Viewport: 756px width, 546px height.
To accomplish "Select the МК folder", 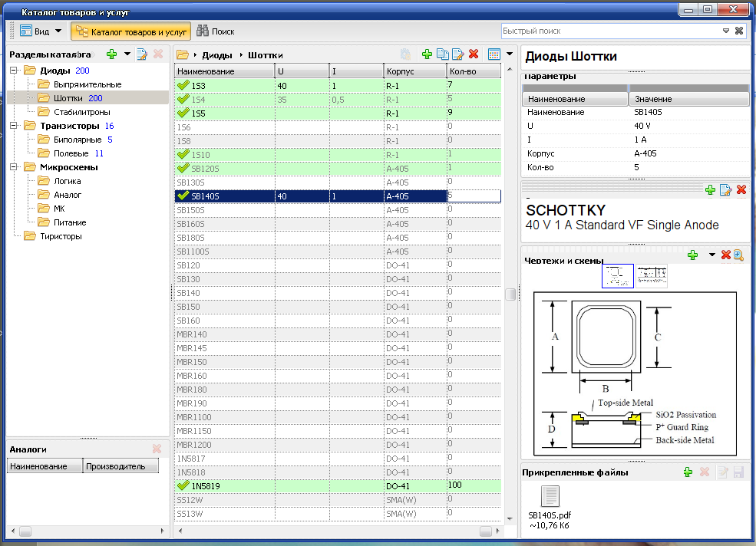I will pos(51,209).
